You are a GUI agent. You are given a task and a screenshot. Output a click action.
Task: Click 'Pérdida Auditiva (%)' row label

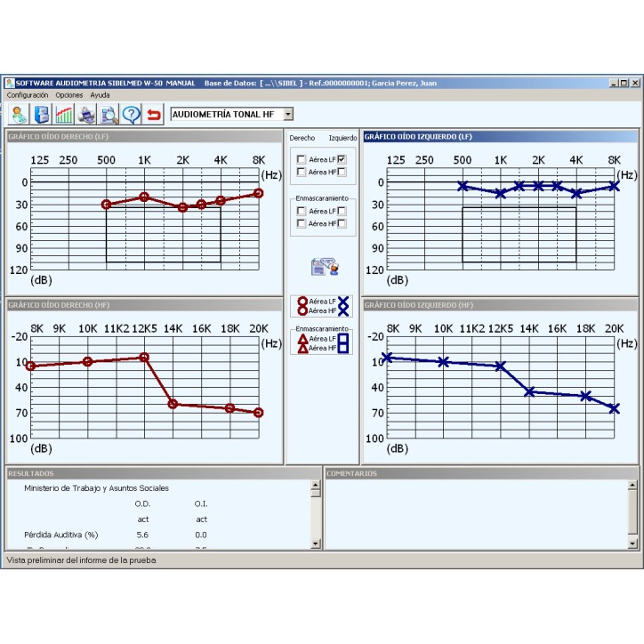pos(61,535)
